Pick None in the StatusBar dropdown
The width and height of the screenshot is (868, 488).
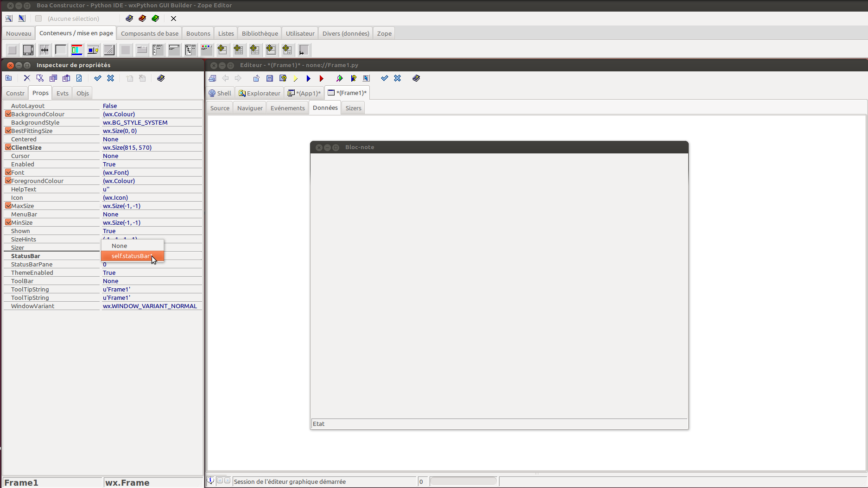pyautogui.click(x=120, y=246)
